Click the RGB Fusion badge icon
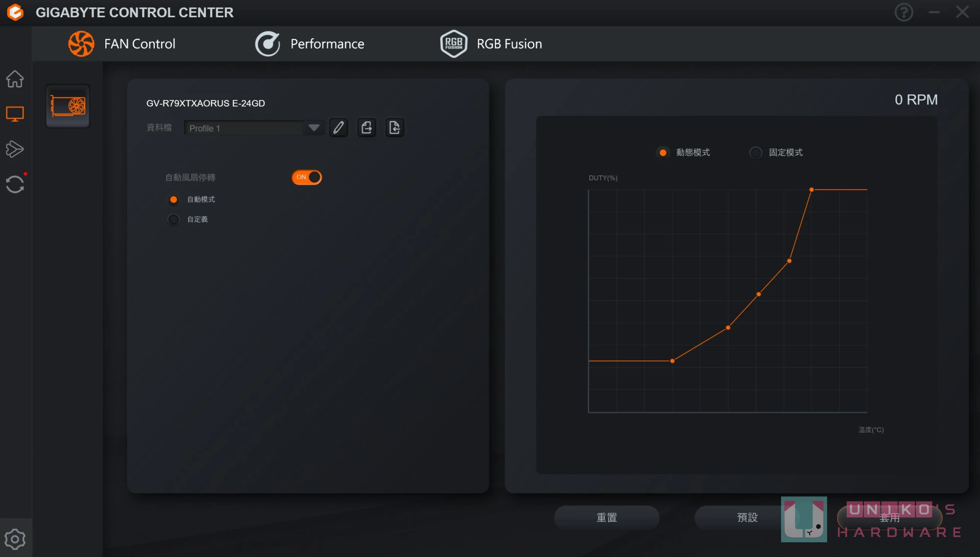The image size is (980, 557). tap(454, 44)
